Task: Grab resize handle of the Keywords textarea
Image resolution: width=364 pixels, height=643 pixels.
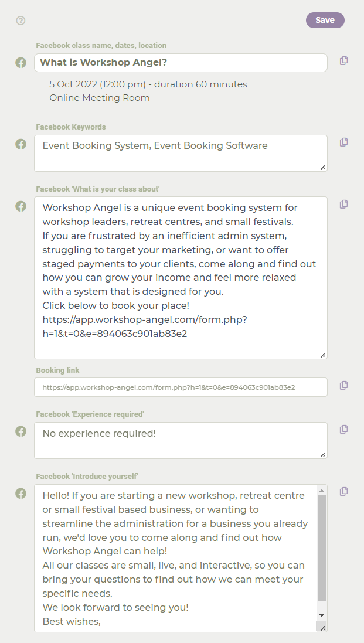Action: (323, 167)
